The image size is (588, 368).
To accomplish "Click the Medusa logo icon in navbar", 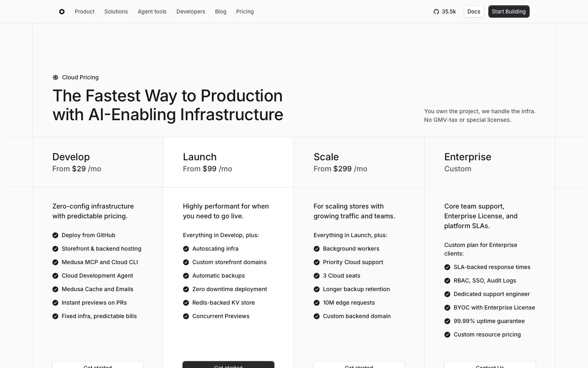I will 62,12.
